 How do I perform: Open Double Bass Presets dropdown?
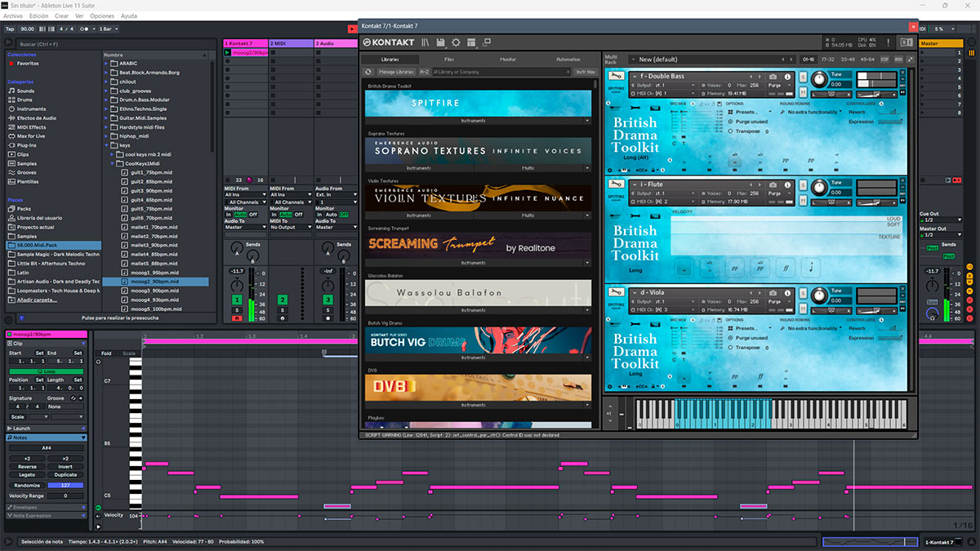click(751, 112)
